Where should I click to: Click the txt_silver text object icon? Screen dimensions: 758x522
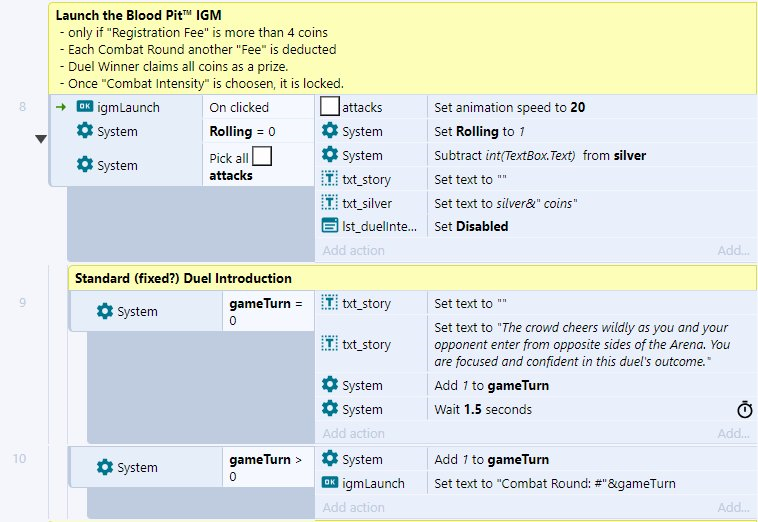330,202
